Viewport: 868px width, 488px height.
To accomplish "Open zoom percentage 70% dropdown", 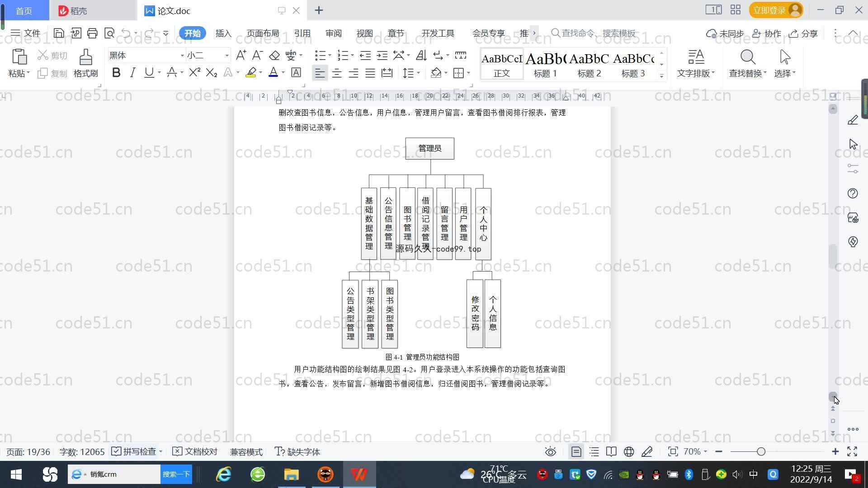I will [695, 452].
